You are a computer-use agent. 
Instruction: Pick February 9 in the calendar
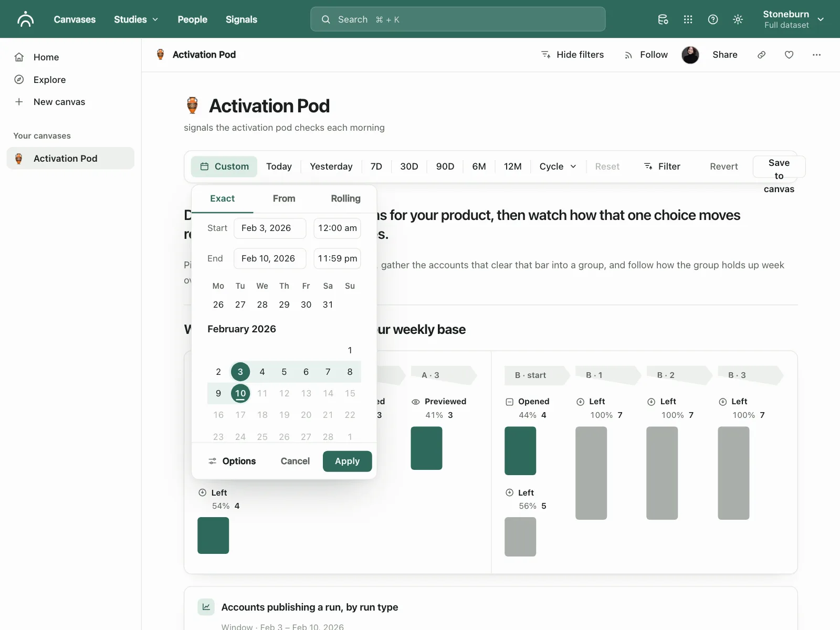218,393
